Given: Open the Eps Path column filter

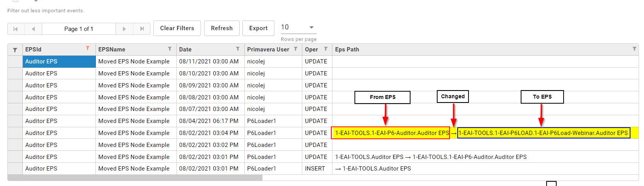Looking at the screenshot, I should (634, 49).
